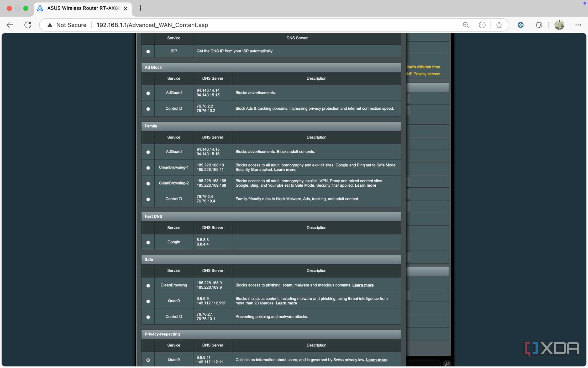Select CleanBrowsing Safe 185.228.168.9 DNS
Image resolution: width=588 pixels, height=368 pixels.
[148, 285]
